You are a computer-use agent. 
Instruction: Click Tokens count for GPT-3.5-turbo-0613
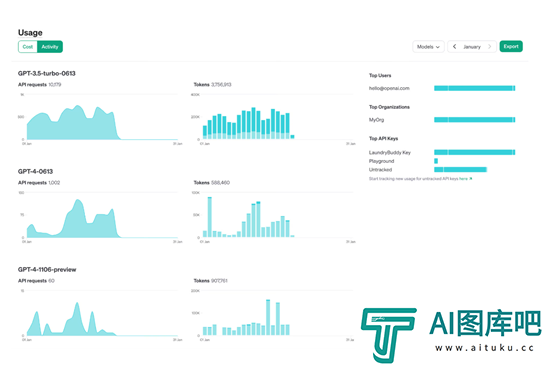click(x=221, y=85)
